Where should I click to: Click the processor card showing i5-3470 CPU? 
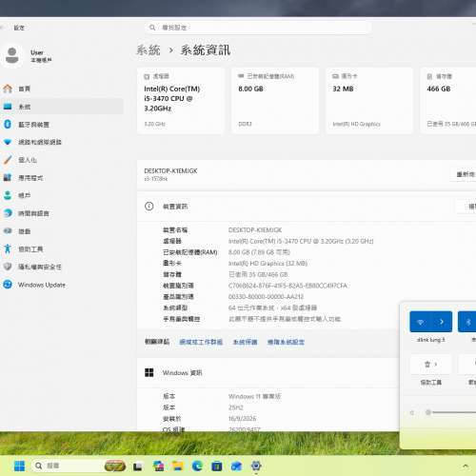[180, 100]
